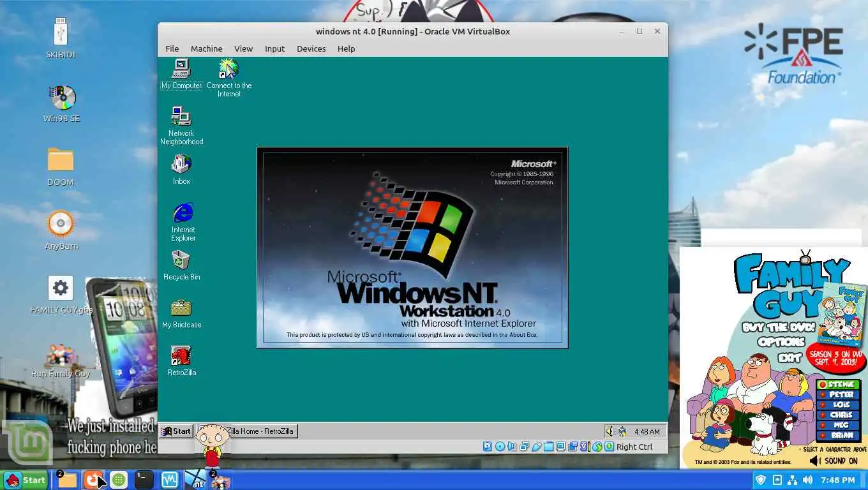
Task: Click VirtualBox mouse integration indicator
Action: click(x=597, y=447)
